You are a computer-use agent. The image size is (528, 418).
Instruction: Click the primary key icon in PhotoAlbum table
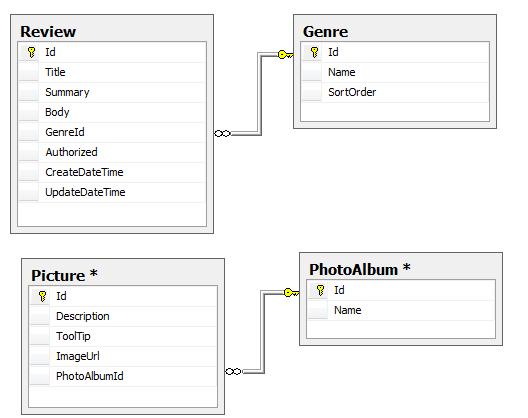320,290
